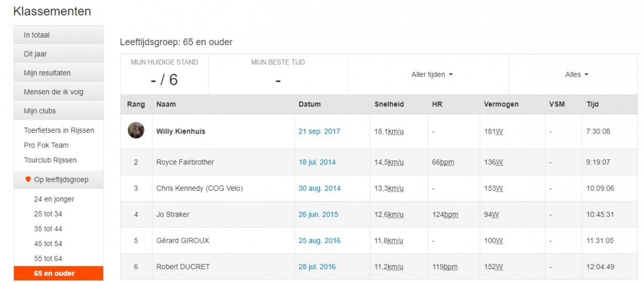The width and height of the screenshot is (644, 282).
Task: Select age group 24 en jonger
Action: coord(54,199)
